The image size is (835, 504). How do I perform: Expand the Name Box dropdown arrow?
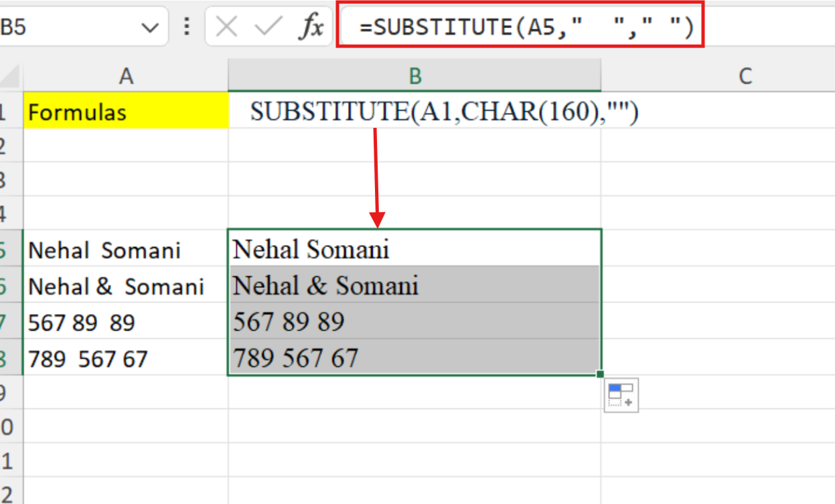[x=149, y=28]
